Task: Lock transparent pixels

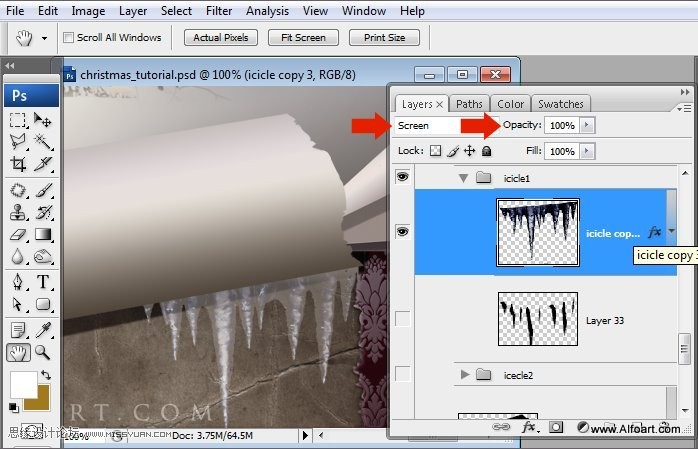Action: (435, 151)
